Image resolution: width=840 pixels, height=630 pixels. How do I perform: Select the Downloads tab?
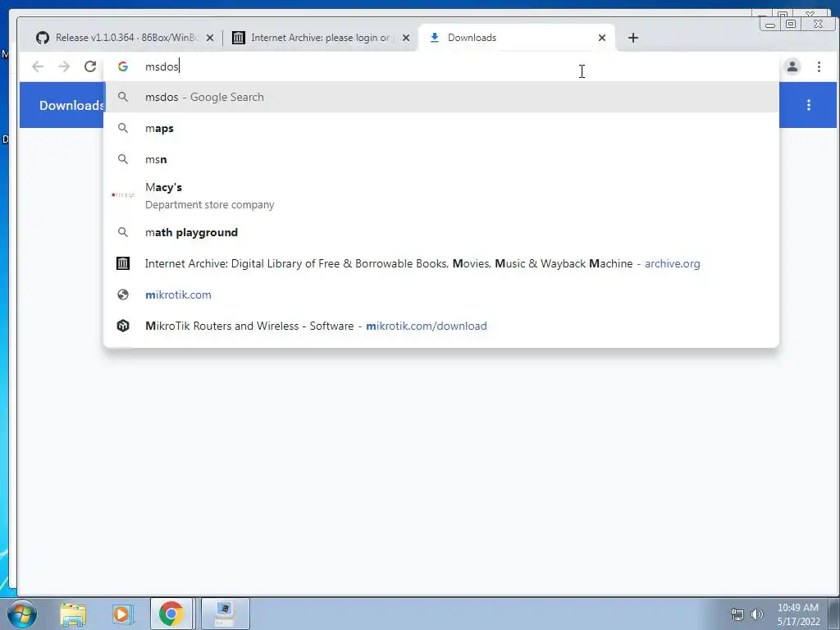517,38
